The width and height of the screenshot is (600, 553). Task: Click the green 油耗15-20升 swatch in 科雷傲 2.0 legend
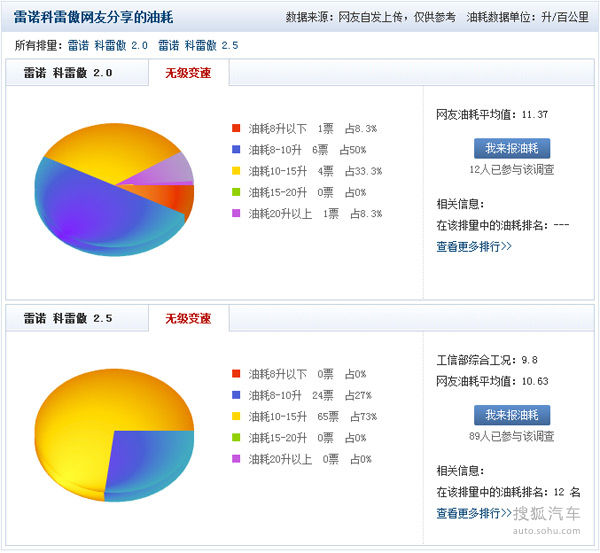click(x=236, y=192)
